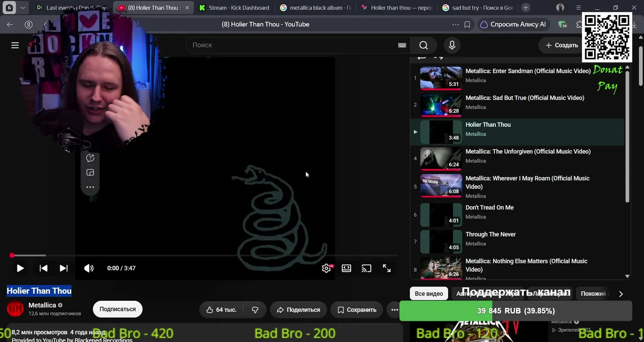
Task: Open the YouTube guide hamburger menu
Action: pos(15,45)
